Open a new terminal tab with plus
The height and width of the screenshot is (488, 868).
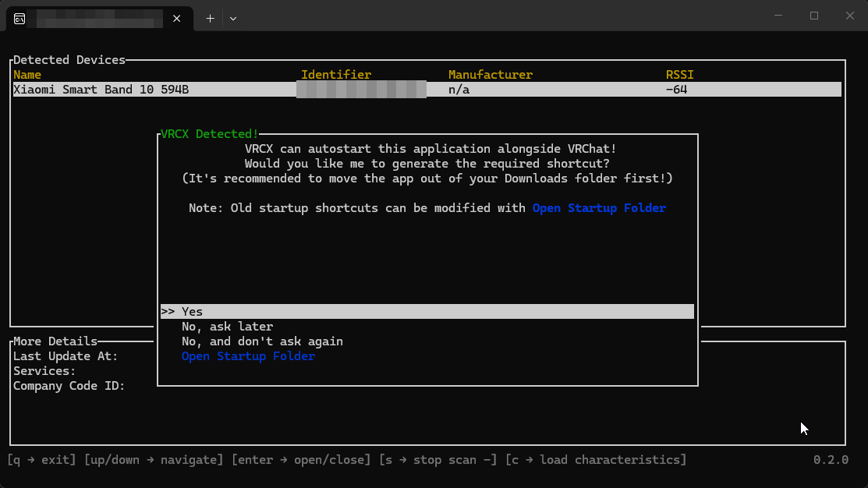point(211,19)
